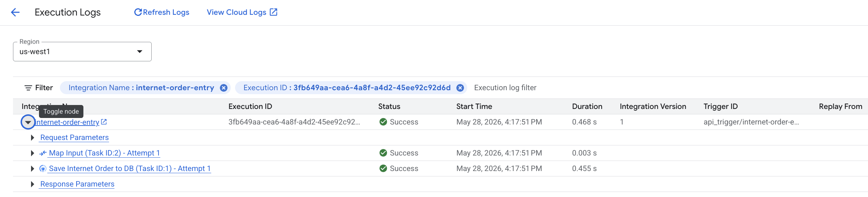Click the Filter lines icon
This screenshot has height=197, width=868.
(28, 88)
